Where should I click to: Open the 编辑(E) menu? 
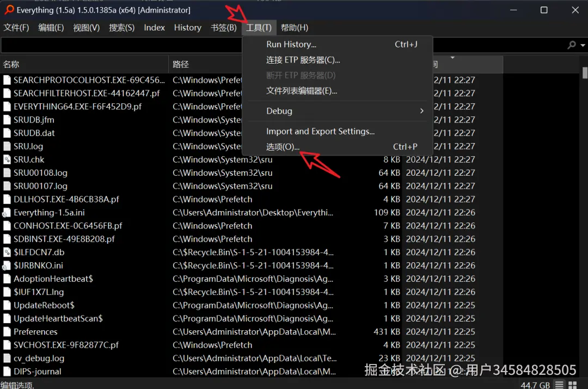pyautogui.click(x=51, y=28)
